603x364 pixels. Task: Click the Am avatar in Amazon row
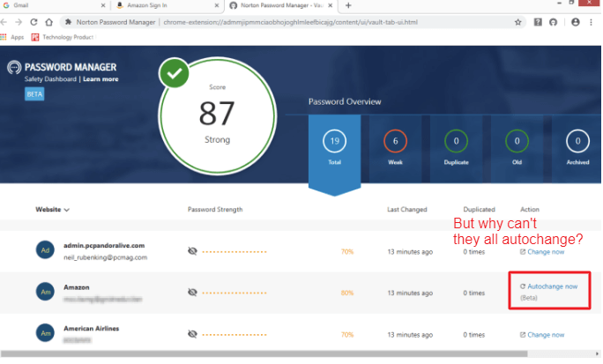45,292
